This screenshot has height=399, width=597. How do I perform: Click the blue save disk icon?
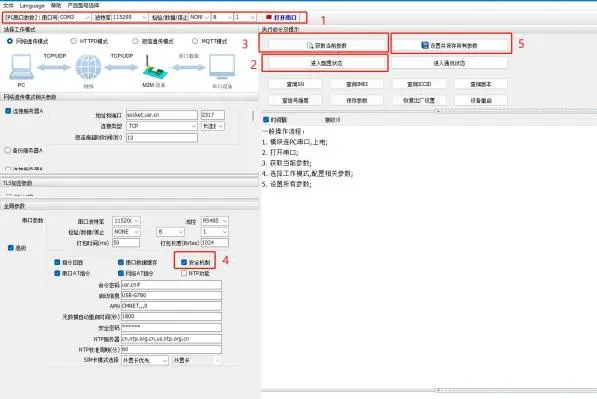tap(425, 45)
